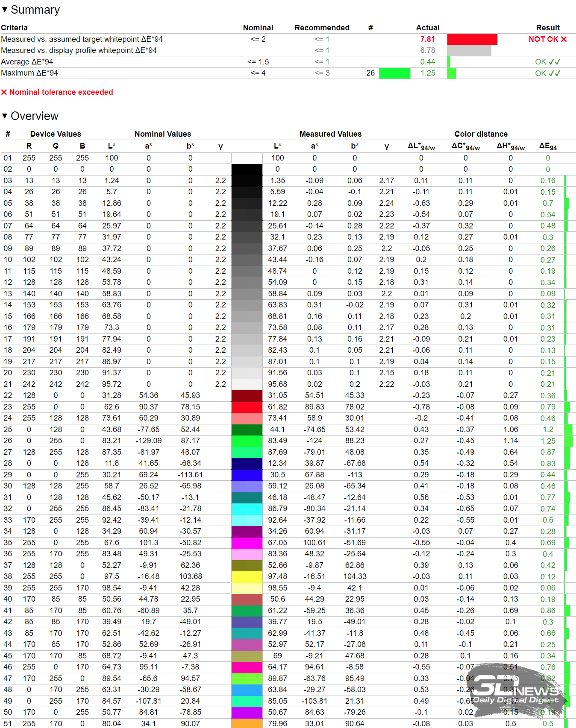The height and width of the screenshot is (728, 576).
Task: Click ΔE94 value 1.25 in row 26
Action: (x=548, y=441)
